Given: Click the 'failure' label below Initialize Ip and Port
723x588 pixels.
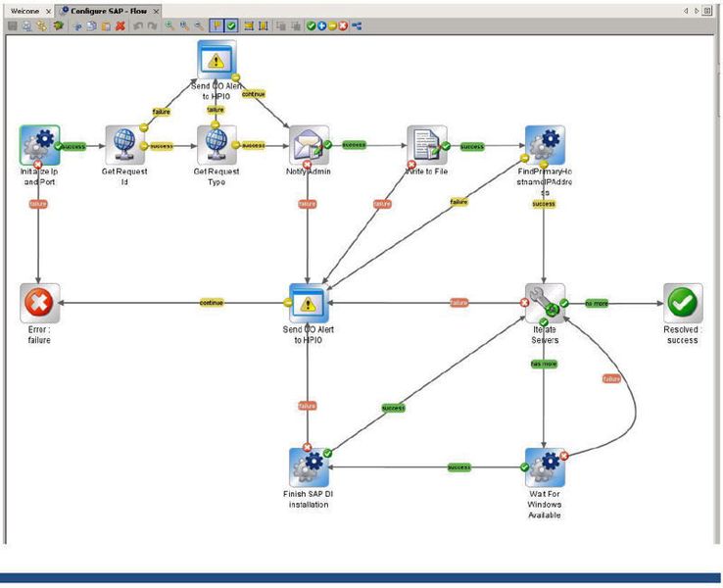Looking at the screenshot, I should click(38, 204).
